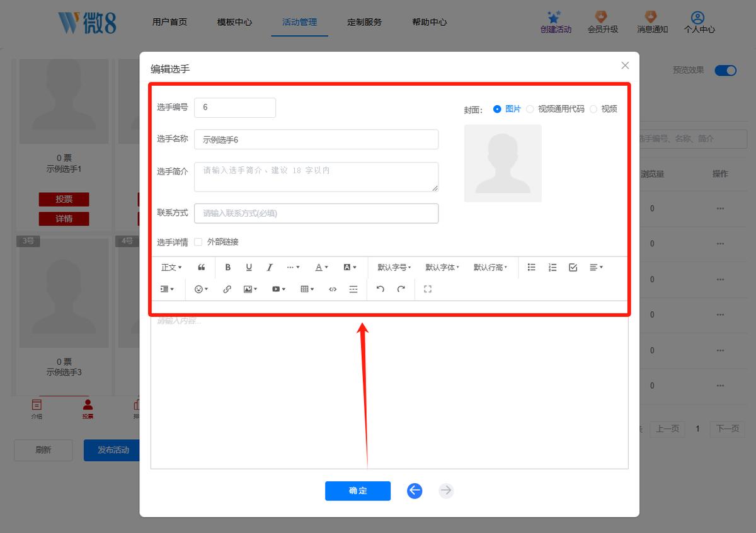
Task: Go to 用户首页 in the navigation
Action: click(x=169, y=22)
